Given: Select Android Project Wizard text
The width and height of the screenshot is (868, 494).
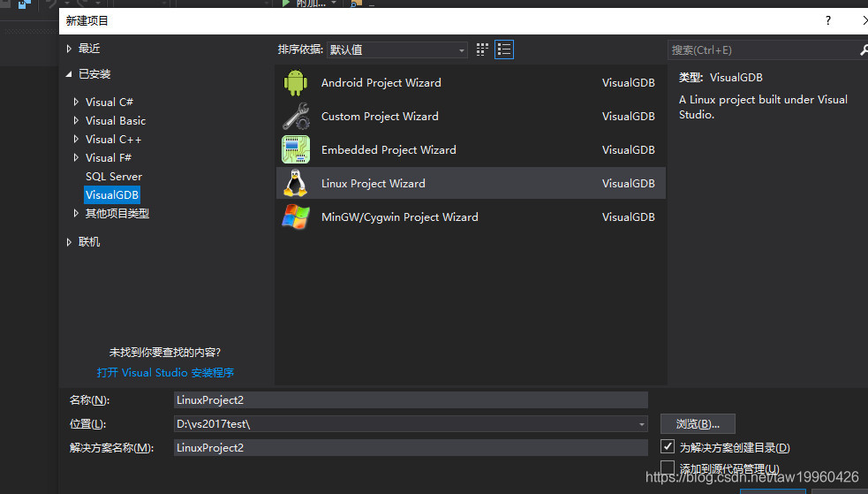Looking at the screenshot, I should click(381, 82).
